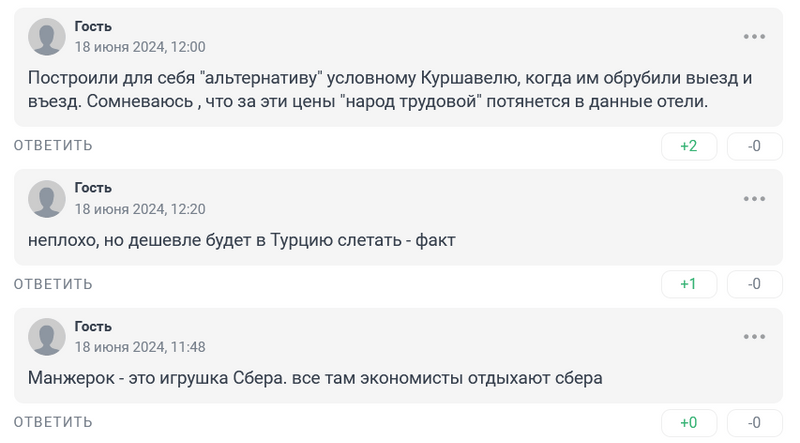Click avatar of the 12:00 guest comment
The width and height of the screenshot is (800, 443).
pos(46,37)
